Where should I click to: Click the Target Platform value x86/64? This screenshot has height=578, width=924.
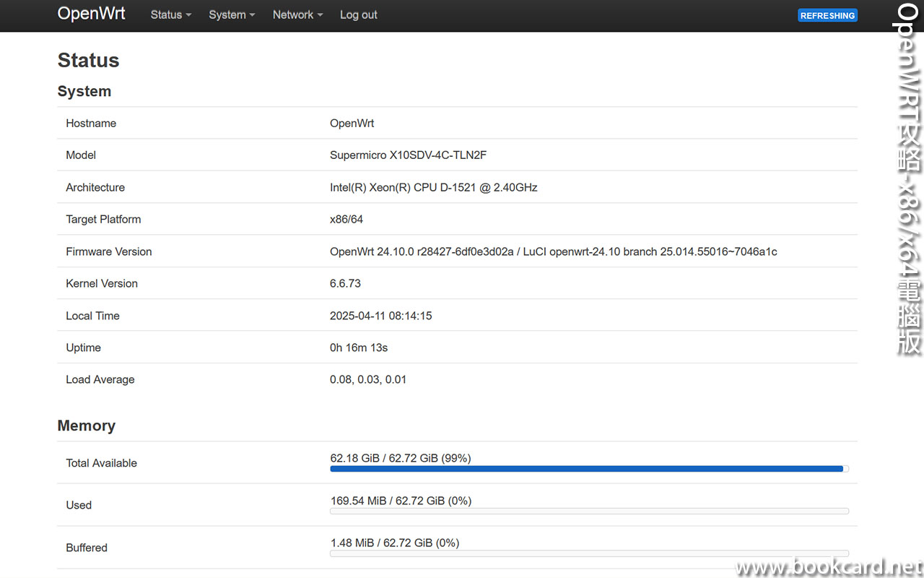coord(346,219)
